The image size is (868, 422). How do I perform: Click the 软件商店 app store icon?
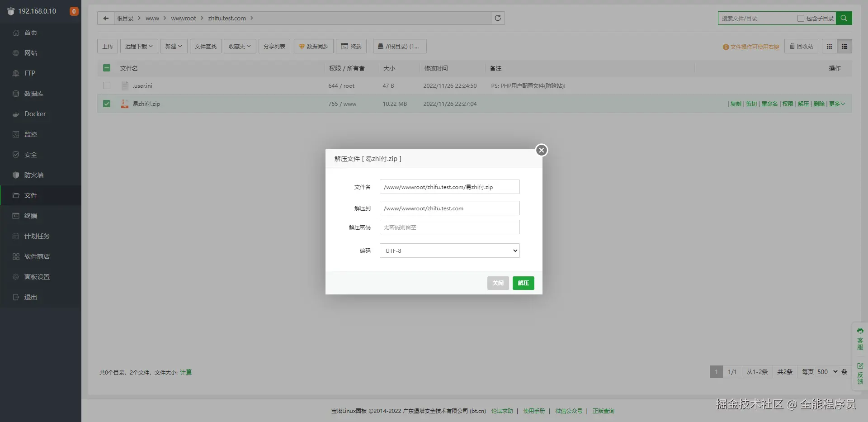tap(16, 256)
